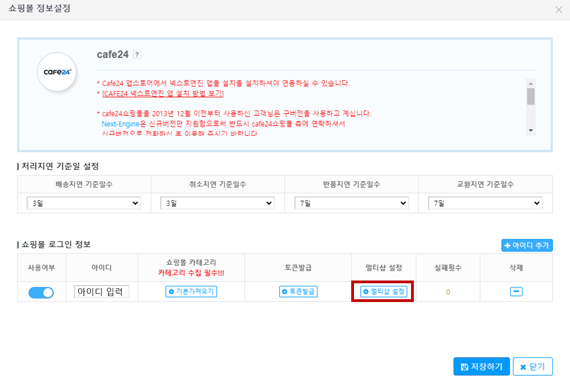Screen dimensions: 570x392
Task: Click the 닫기 button
Action: pyautogui.click(x=533, y=366)
